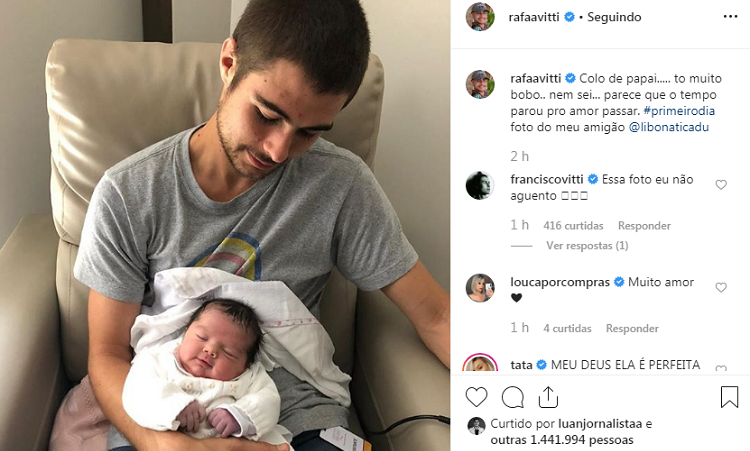The image size is (750, 451).
Task: View the 416 curtidas on the comment
Action: point(573,226)
